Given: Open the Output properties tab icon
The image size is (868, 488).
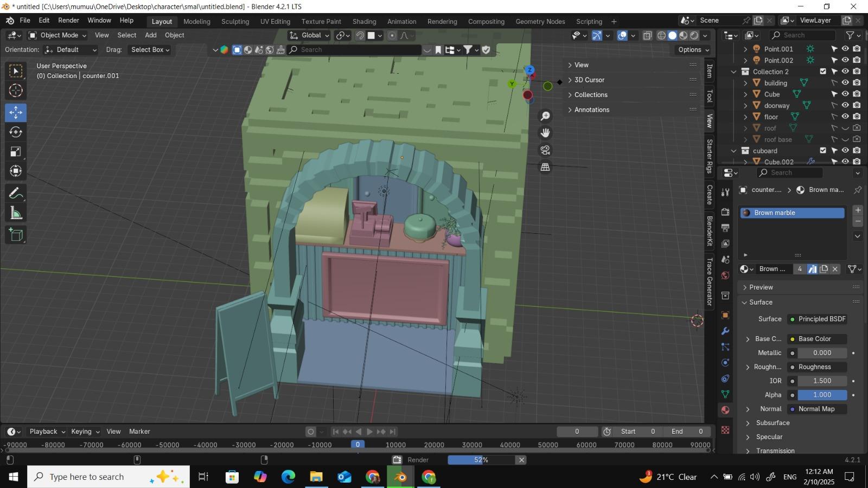Looking at the screenshot, I should pos(725,228).
